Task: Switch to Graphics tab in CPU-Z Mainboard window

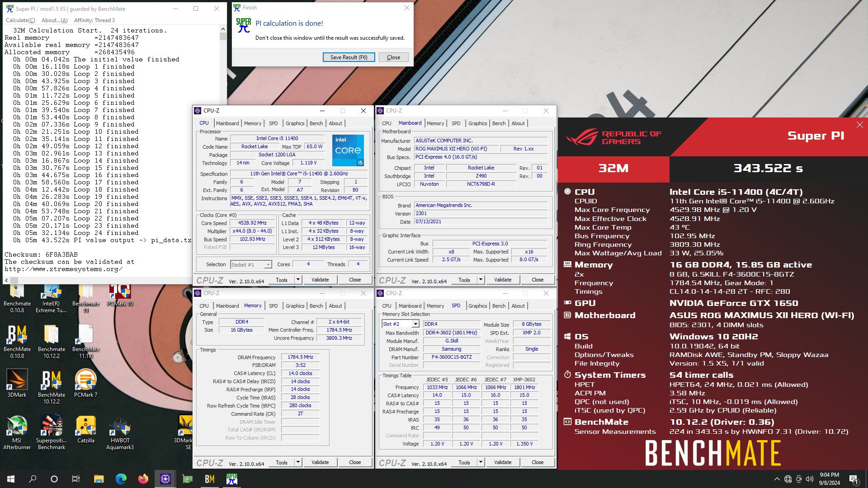Action: click(477, 123)
